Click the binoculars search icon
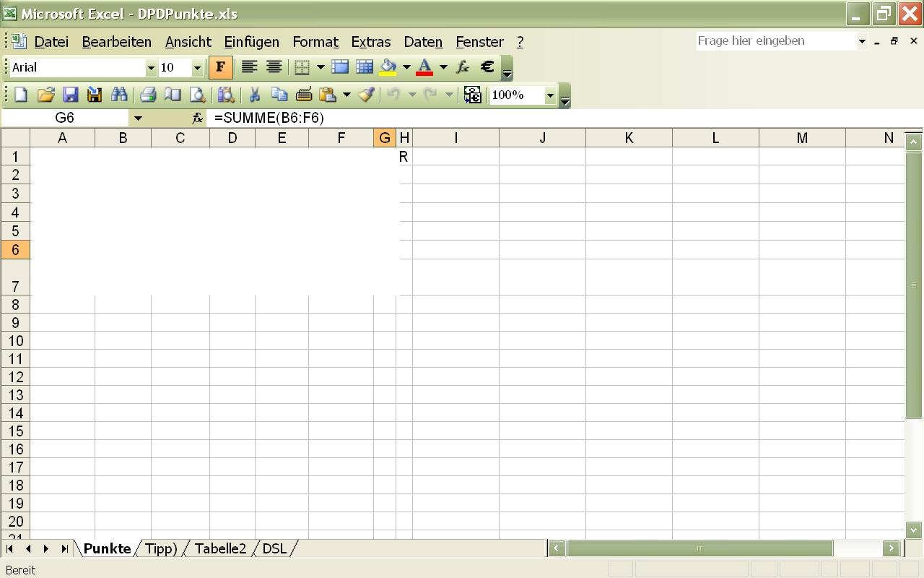 (119, 95)
